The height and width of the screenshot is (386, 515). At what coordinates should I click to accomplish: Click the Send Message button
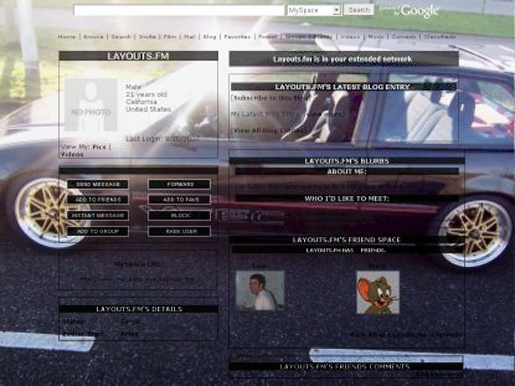(98, 184)
